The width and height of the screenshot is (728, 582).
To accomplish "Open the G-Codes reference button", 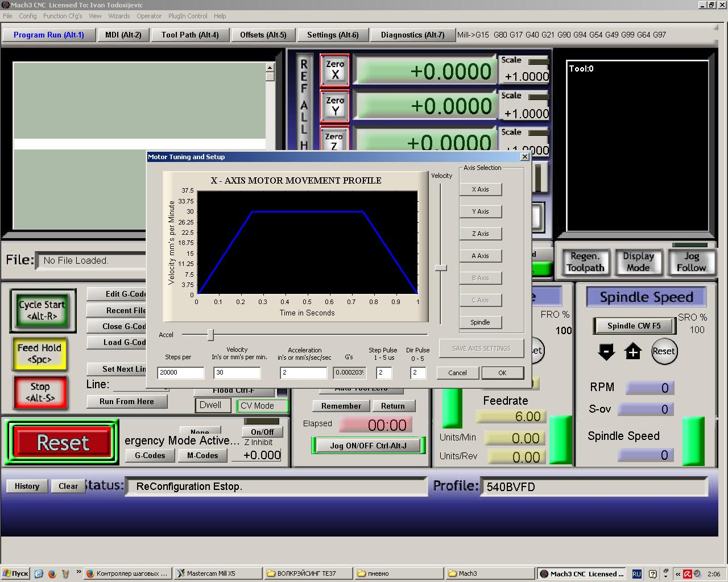I will 150,455.
